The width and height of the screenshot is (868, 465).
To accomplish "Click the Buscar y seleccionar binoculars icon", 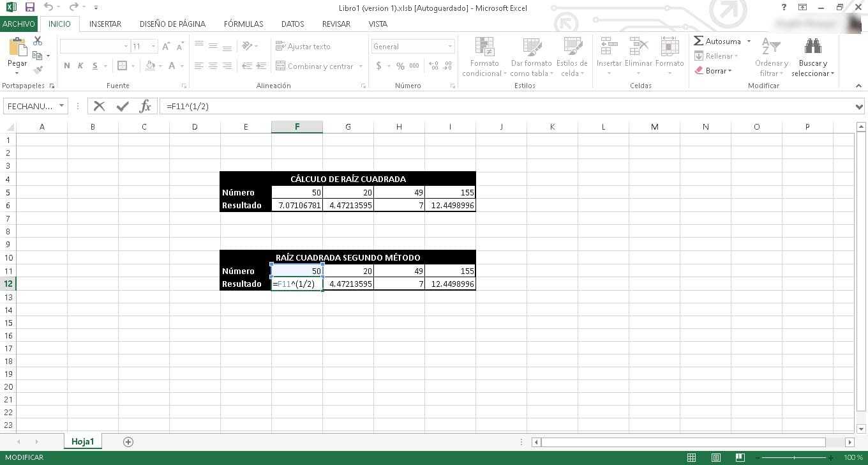I will point(812,47).
